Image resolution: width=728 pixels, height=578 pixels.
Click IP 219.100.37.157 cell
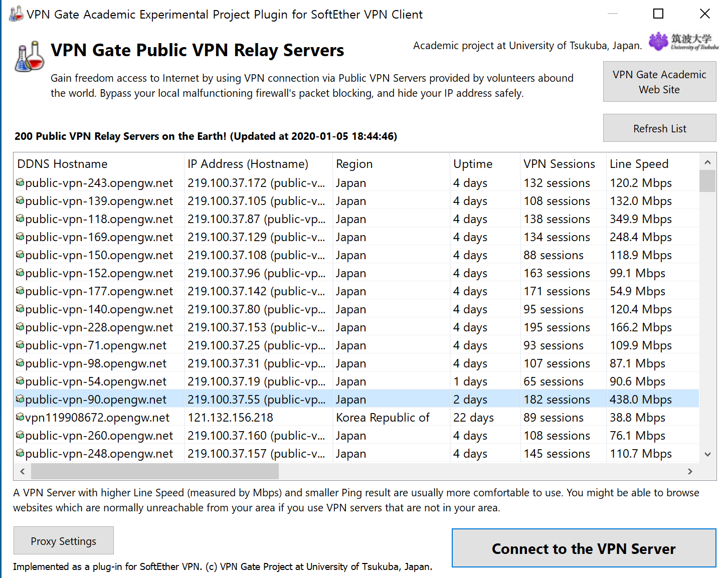click(256, 454)
